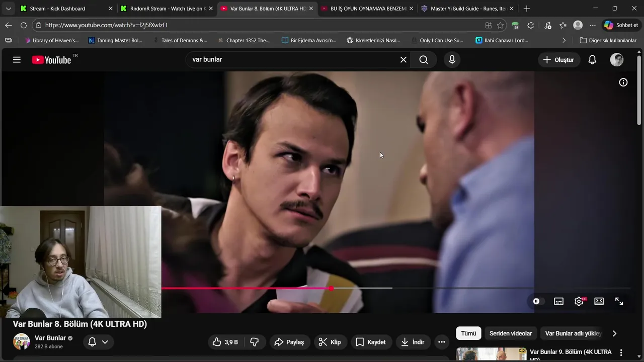Open subscription notification bell dropdown
644x362 pixels.
[98, 342]
